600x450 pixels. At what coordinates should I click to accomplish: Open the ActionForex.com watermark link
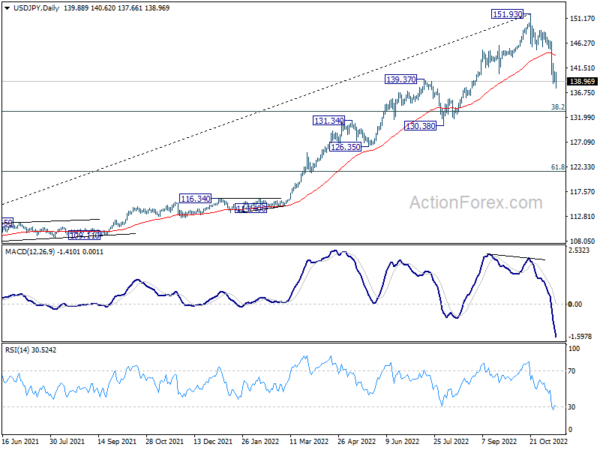476,202
